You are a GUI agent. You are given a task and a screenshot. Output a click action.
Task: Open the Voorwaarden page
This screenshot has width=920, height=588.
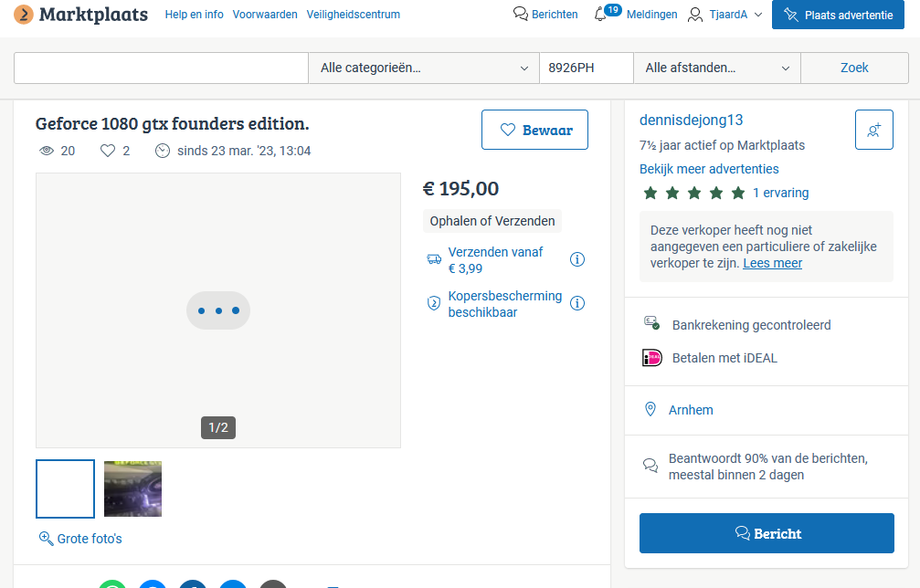(265, 15)
